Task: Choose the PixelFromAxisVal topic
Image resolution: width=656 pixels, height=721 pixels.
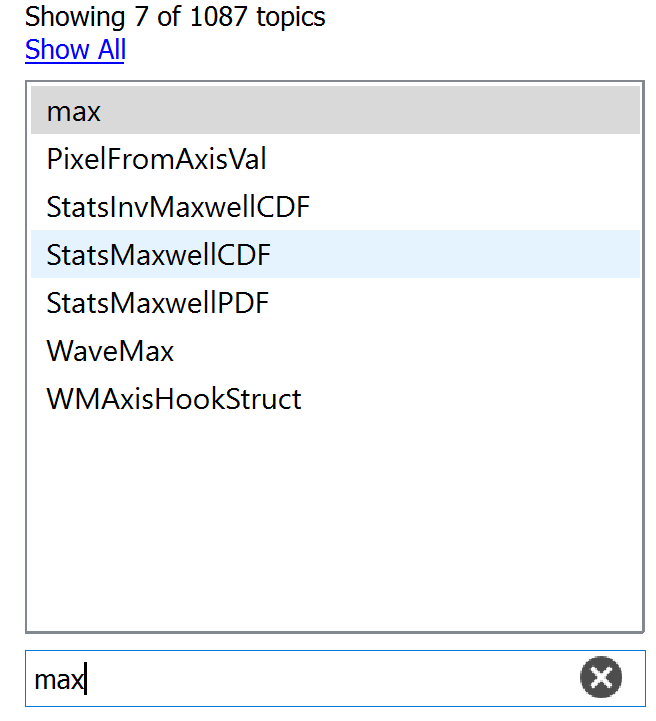Action: click(x=335, y=159)
